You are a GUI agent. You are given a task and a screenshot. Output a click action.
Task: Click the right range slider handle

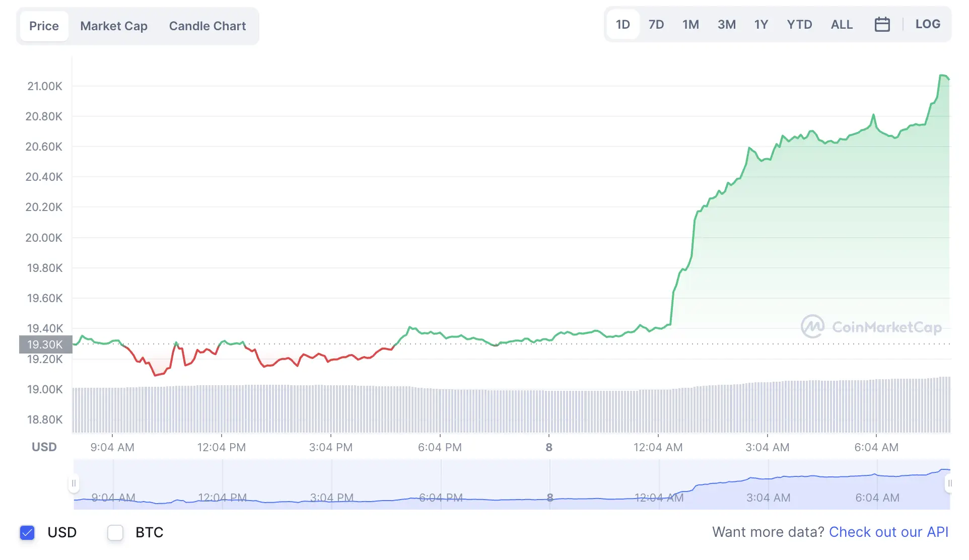(x=949, y=483)
